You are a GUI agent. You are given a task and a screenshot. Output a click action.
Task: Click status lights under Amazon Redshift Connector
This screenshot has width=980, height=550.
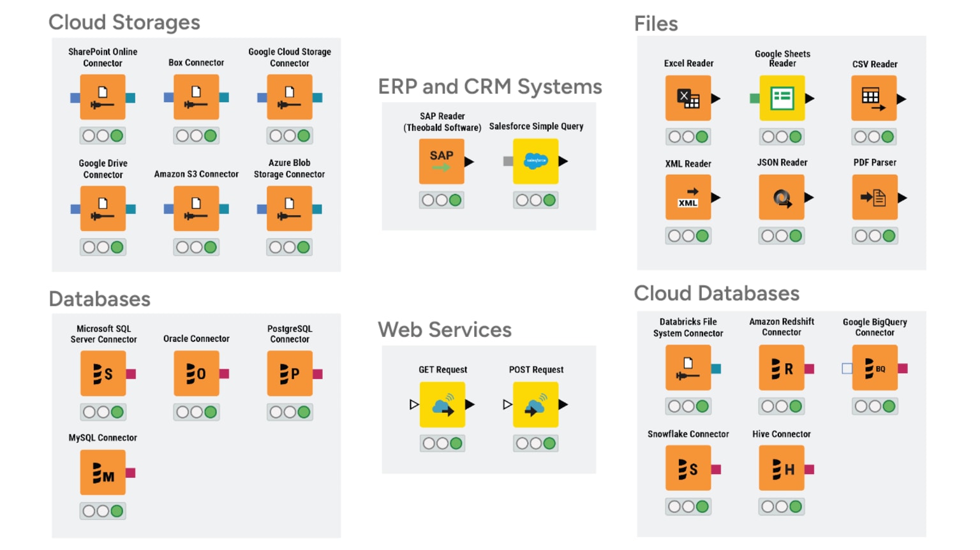pos(782,406)
